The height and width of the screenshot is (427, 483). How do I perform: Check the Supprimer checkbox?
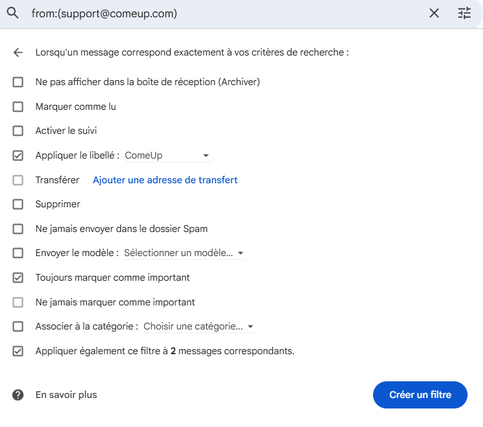(x=18, y=204)
